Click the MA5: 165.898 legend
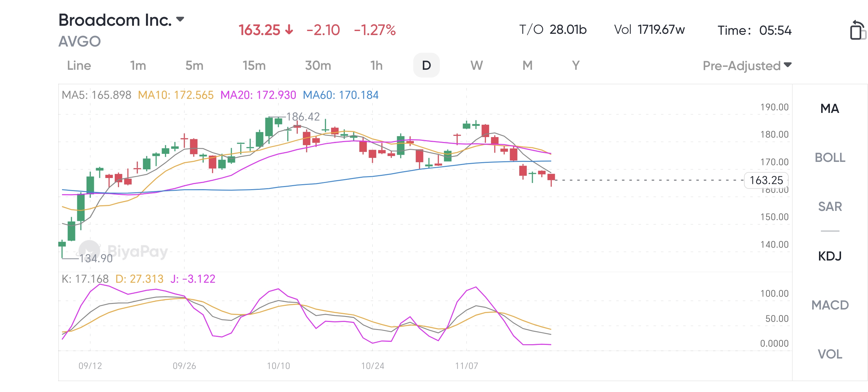868x392 pixels. 96,95
